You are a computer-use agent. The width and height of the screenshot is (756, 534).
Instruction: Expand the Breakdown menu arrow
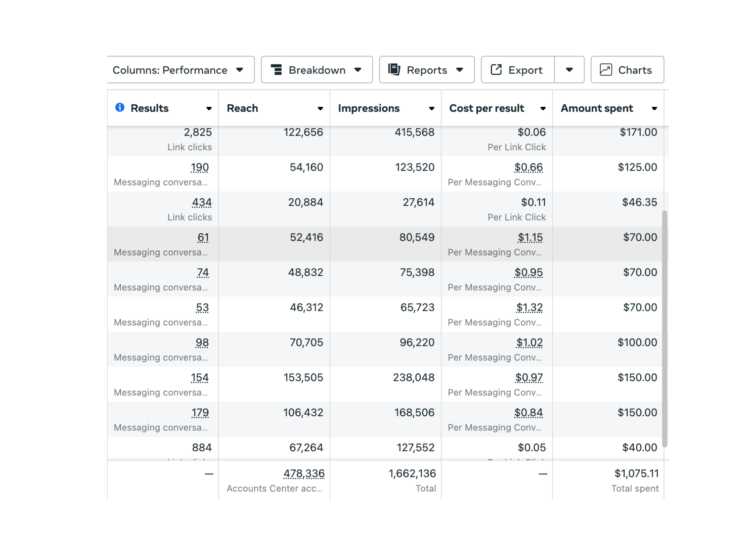[358, 70]
